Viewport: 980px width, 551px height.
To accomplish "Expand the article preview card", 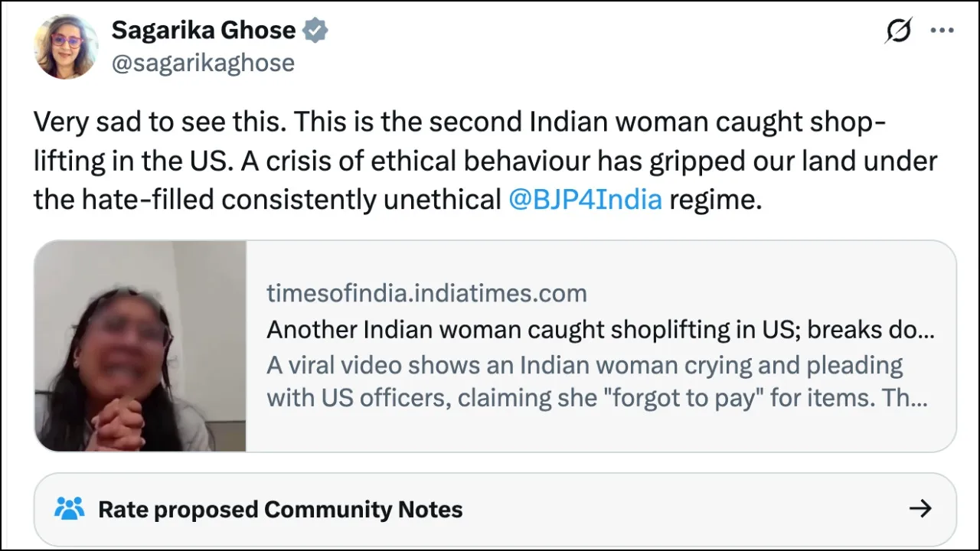I will [x=495, y=346].
